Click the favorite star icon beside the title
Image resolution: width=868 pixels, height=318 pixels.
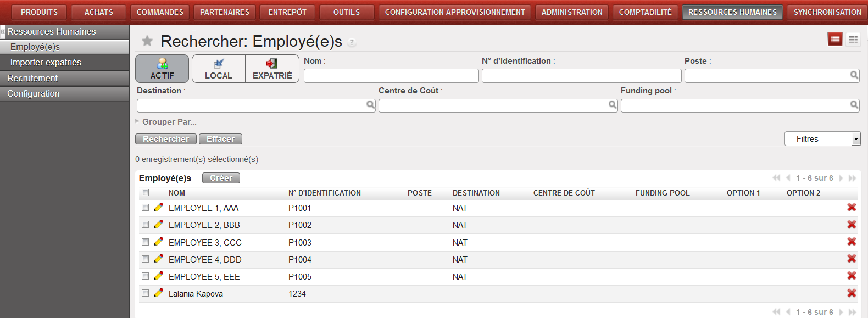pos(147,41)
